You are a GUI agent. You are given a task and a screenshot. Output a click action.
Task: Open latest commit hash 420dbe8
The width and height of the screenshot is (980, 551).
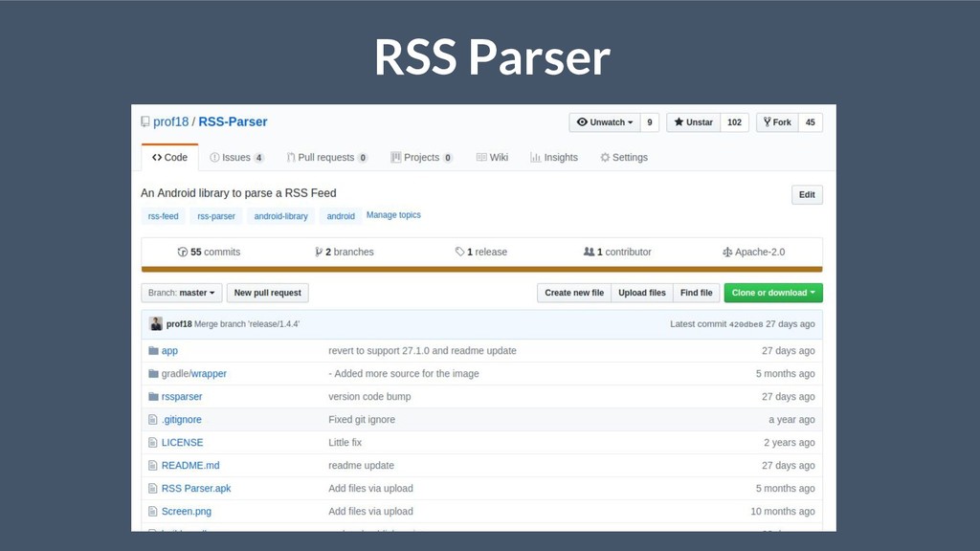[x=746, y=324]
